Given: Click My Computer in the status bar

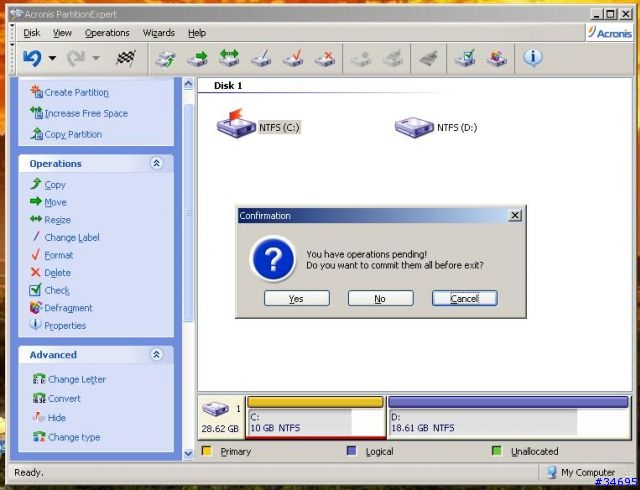Looking at the screenshot, I should (x=581, y=472).
